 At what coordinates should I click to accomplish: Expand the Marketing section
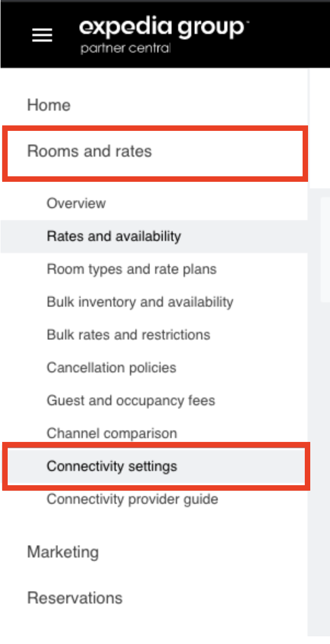[63, 551]
